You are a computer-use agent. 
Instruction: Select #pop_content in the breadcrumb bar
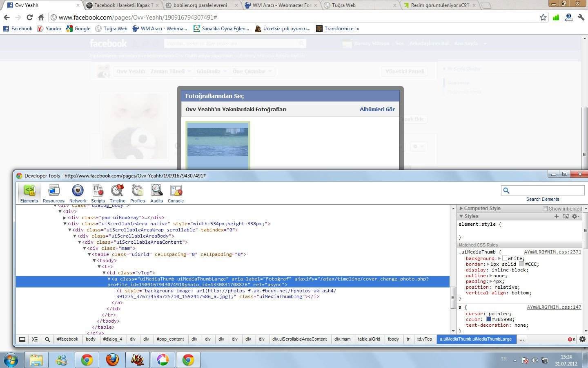coord(170,339)
